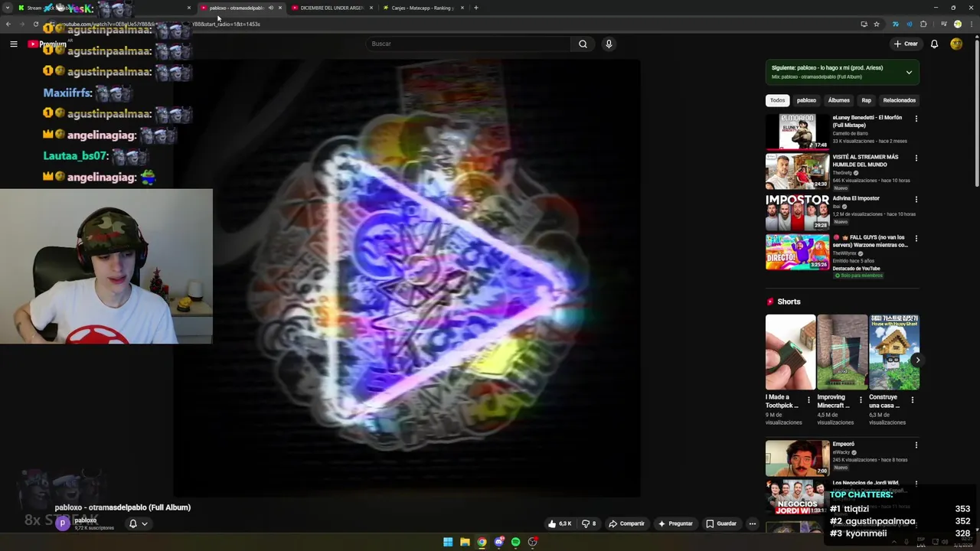Open the Empeoró video thumbnail
Screen dimensions: 980x551
(797, 458)
